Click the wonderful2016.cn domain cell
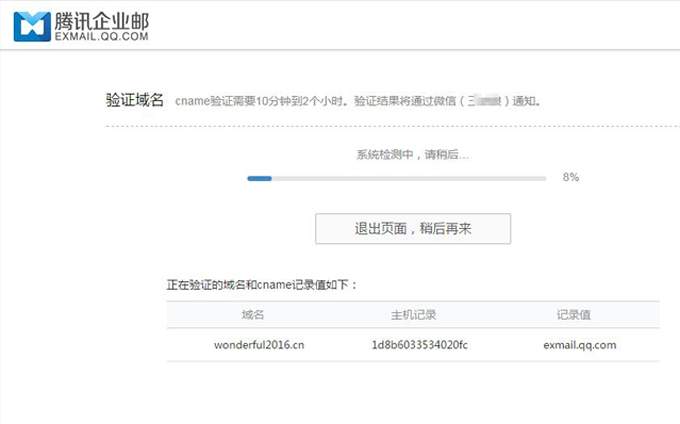The width and height of the screenshot is (680, 424). point(259,345)
